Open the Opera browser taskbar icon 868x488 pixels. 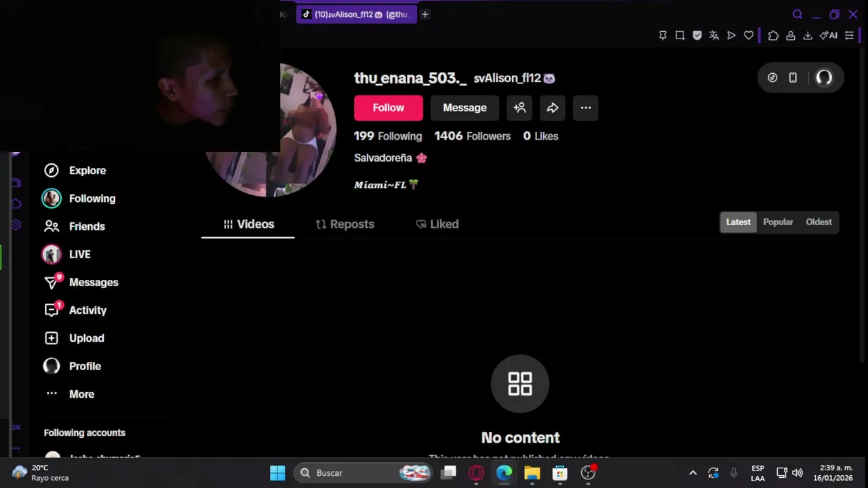click(476, 473)
